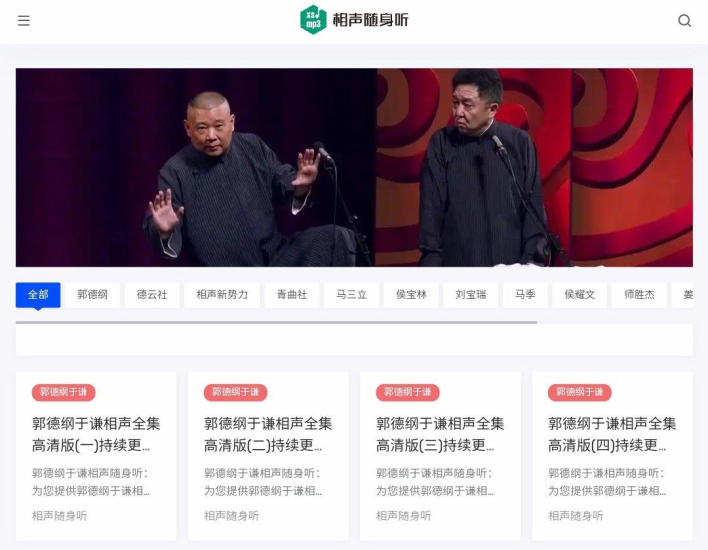The height and width of the screenshot is (550, 708).
Task: Click the category list horizontal scrollbar
Action: pos(276,322)
